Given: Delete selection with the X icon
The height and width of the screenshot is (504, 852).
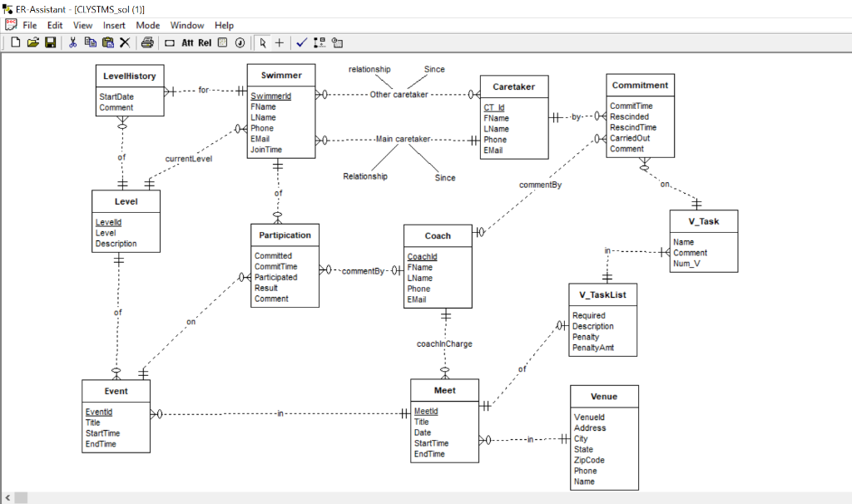Looking at the screenshot, I should 126,42.
